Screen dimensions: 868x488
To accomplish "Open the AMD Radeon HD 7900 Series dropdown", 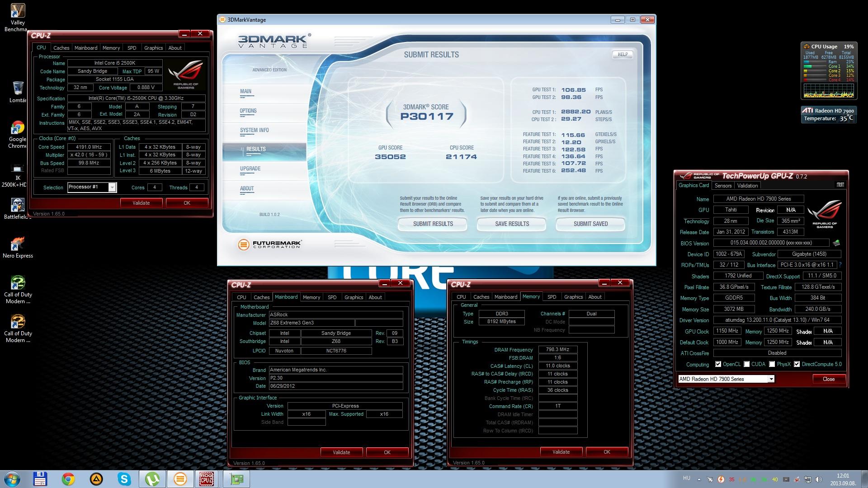I will (x=771, y=379).
